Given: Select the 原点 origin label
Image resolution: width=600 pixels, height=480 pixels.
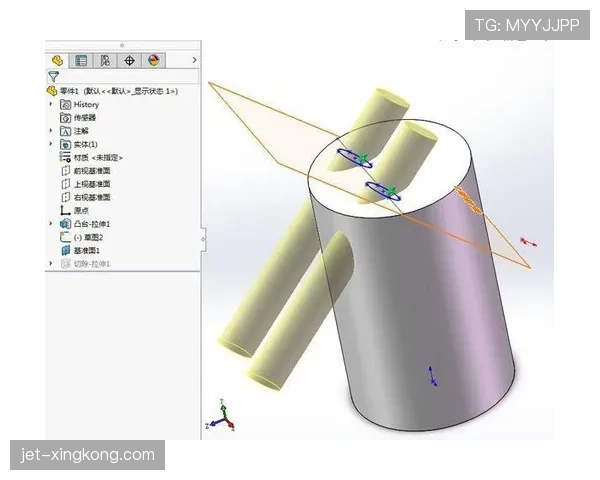Looking at the screenshot, I should point(81,210).
